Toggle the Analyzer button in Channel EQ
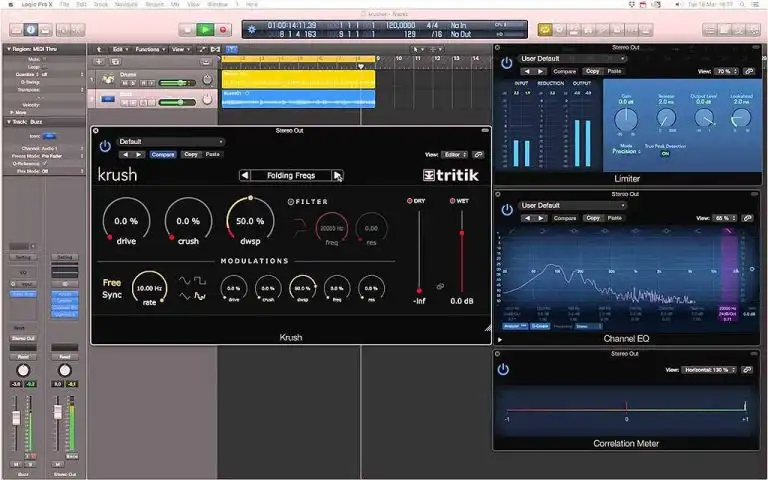The height and width of the screenshot is (480, 768). pos(515,326)
